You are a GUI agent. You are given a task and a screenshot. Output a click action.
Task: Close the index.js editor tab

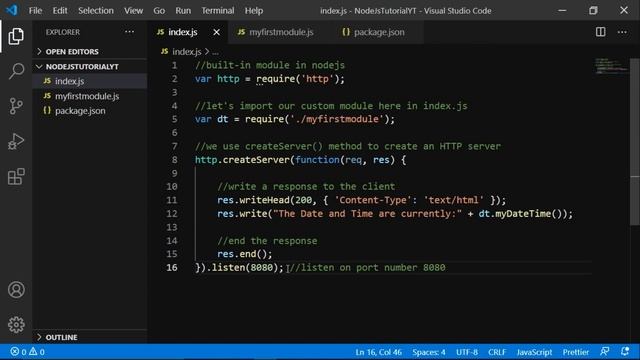(x=216, y=32)
